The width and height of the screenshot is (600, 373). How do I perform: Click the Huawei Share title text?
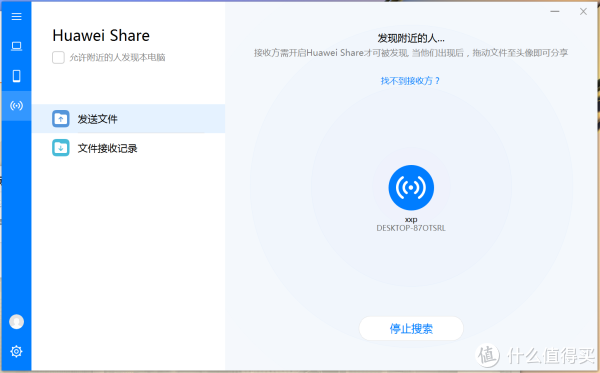tap(101, 36)
